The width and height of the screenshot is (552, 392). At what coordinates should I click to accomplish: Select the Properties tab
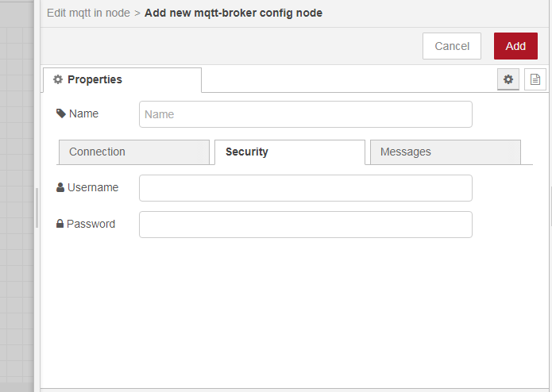(122, 79)
